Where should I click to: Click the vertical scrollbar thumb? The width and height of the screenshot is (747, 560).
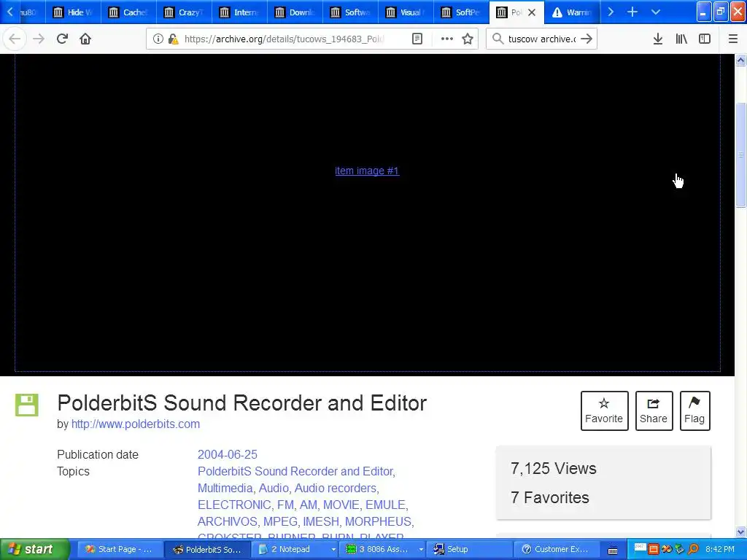tap(741, 155)
